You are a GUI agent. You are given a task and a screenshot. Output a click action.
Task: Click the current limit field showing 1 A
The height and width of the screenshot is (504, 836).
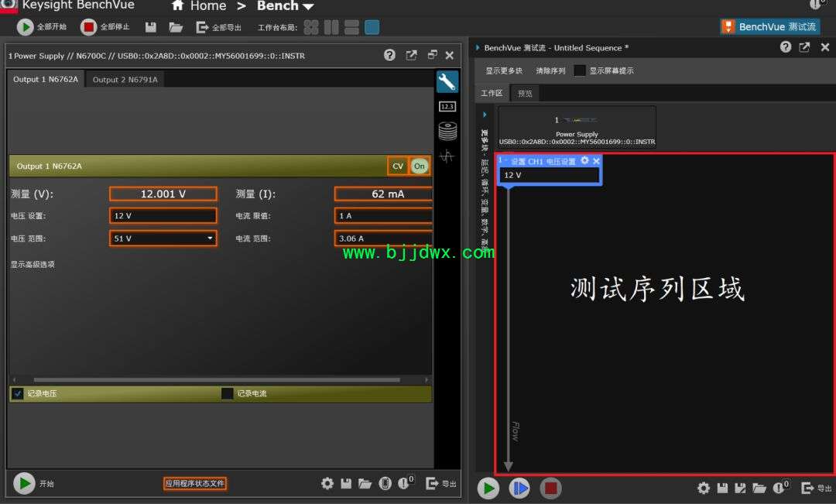pos(383,215)
